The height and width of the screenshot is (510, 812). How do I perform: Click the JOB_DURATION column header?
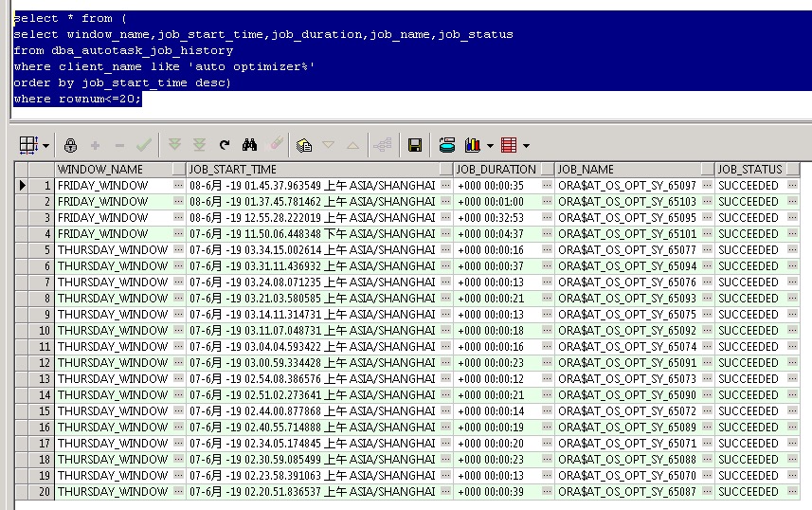[x=496, y=170]
